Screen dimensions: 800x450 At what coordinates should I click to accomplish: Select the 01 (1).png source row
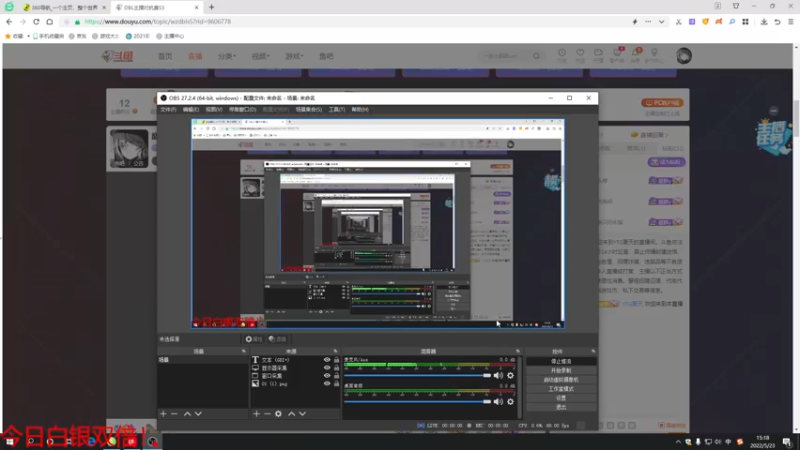(x=295, y=384)
